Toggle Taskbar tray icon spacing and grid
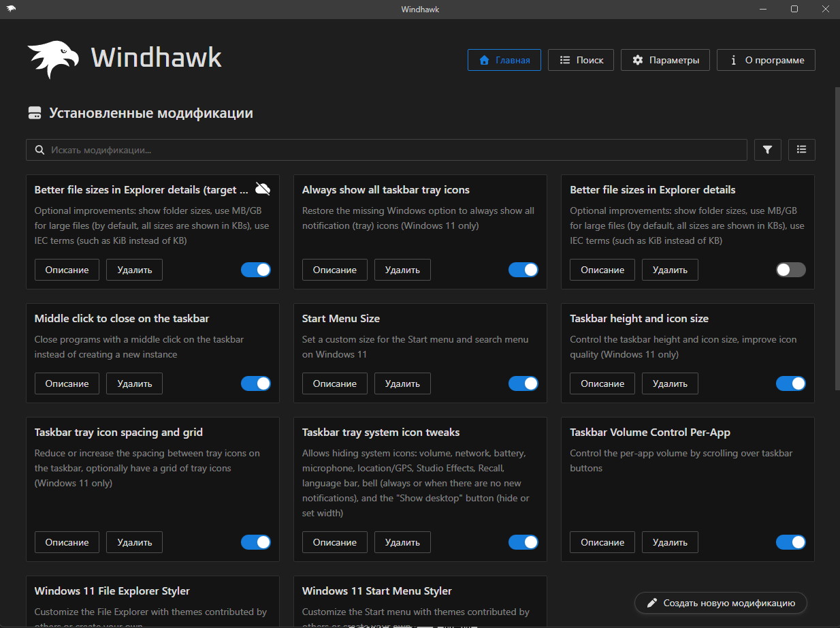840x628 pixels. point(256,542)
